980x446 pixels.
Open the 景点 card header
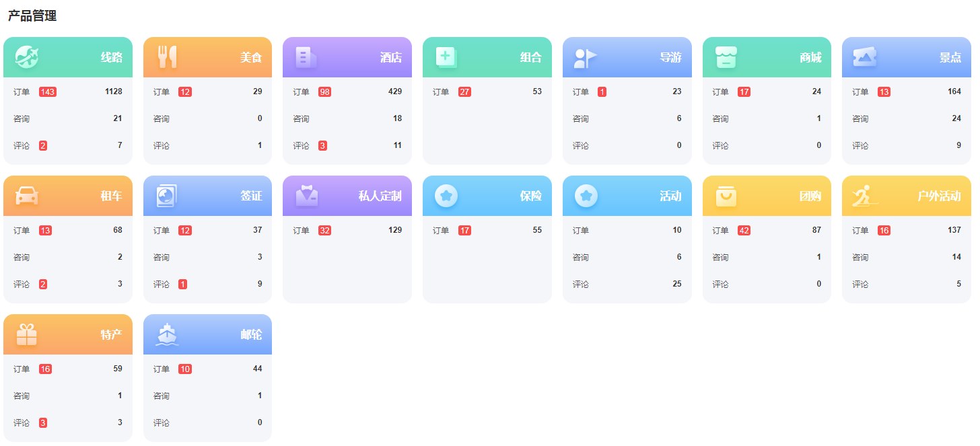point(906,58)
